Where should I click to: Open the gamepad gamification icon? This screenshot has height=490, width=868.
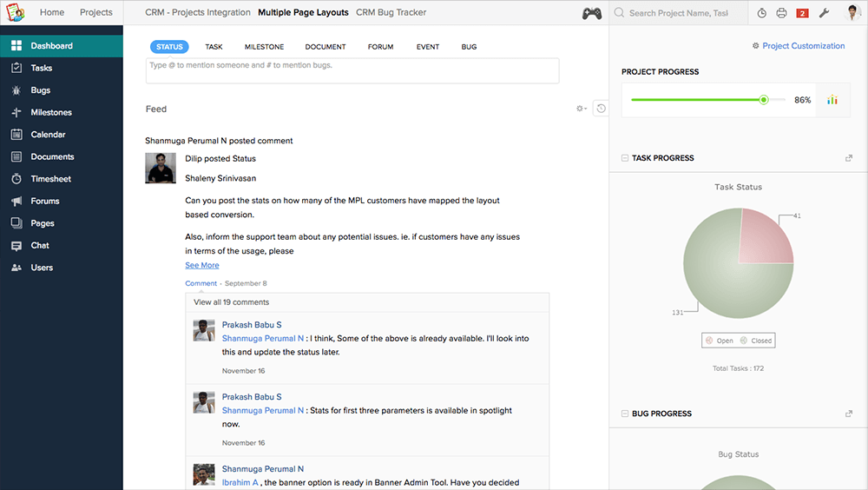tap(591, 13)
